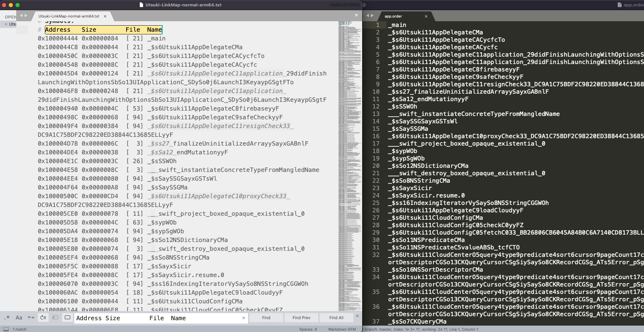Click the document icon beside the window title
This screenshot has width=644, height=332.
[x=141, y=5]
